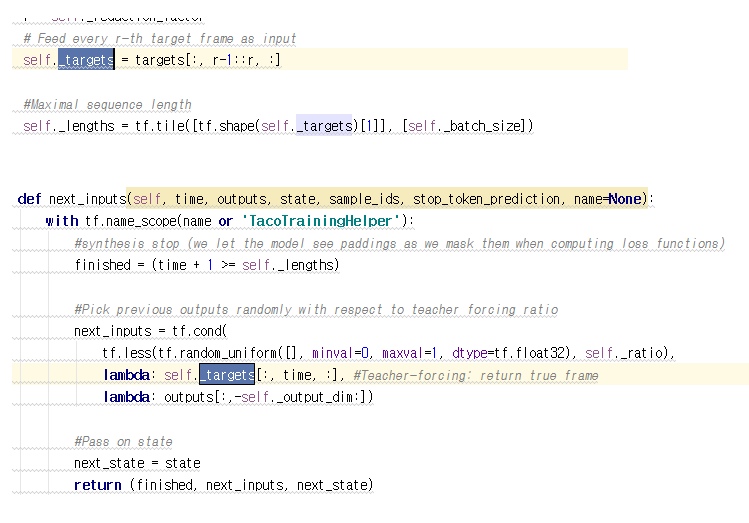The width and height of the screenshot is (749, 523).
Task: Click the 'return' keyword
Action: pos(98,485)
